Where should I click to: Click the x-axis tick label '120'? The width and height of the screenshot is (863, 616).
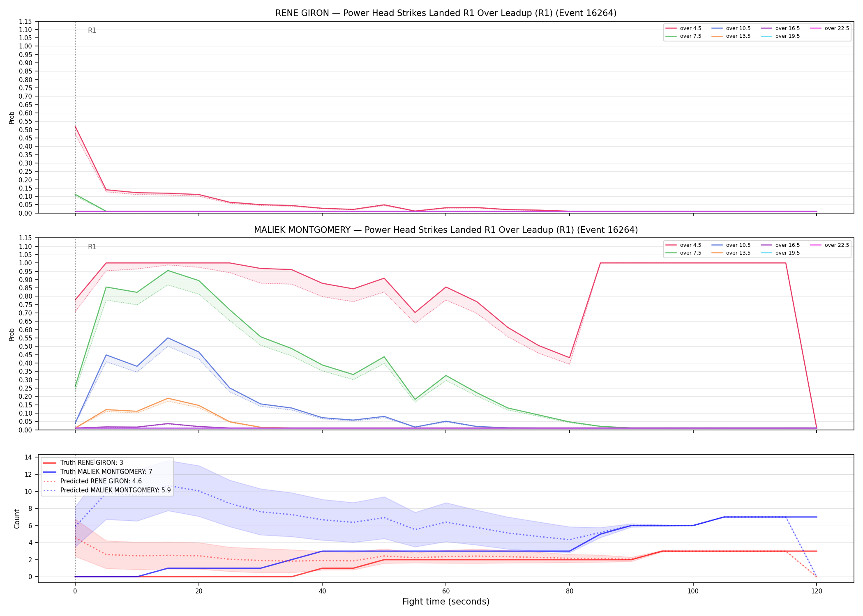pyautogui.click(x=817, y=591)
